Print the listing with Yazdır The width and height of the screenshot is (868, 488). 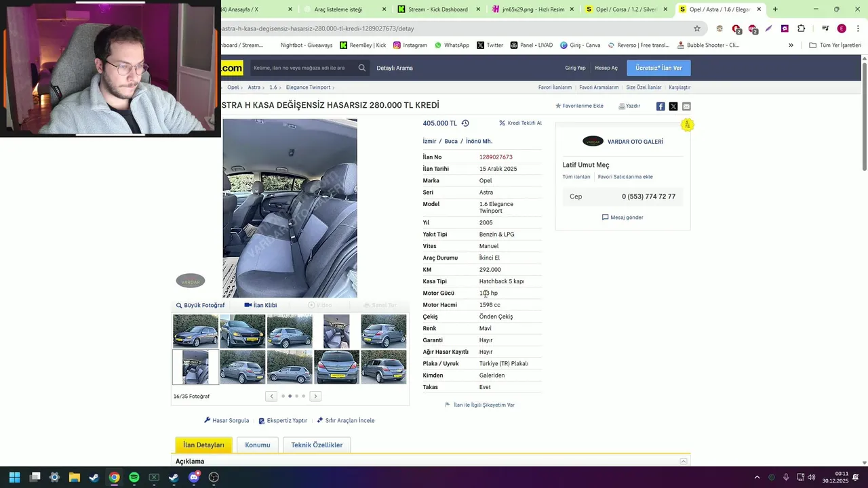[x=629, y=106]
